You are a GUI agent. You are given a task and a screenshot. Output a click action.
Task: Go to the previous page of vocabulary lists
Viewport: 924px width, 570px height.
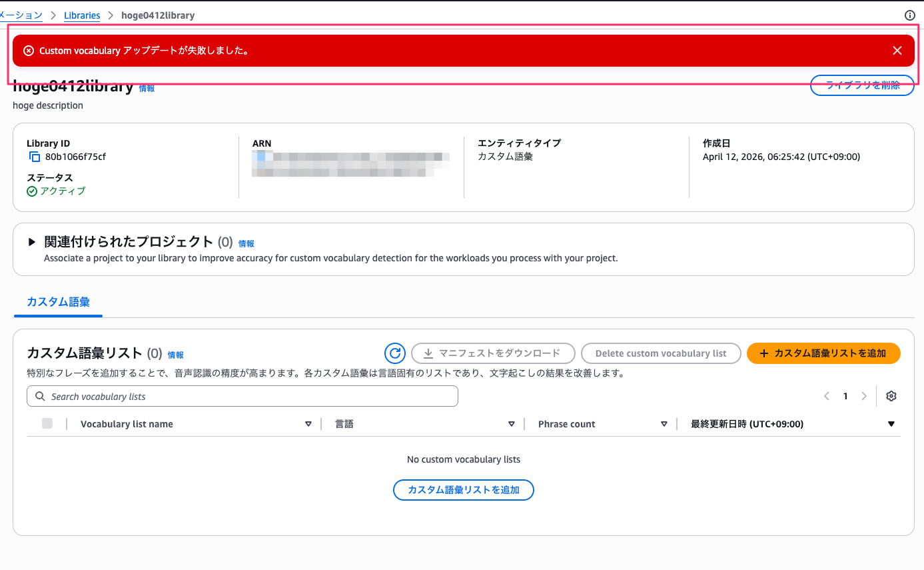click(827, 395)
